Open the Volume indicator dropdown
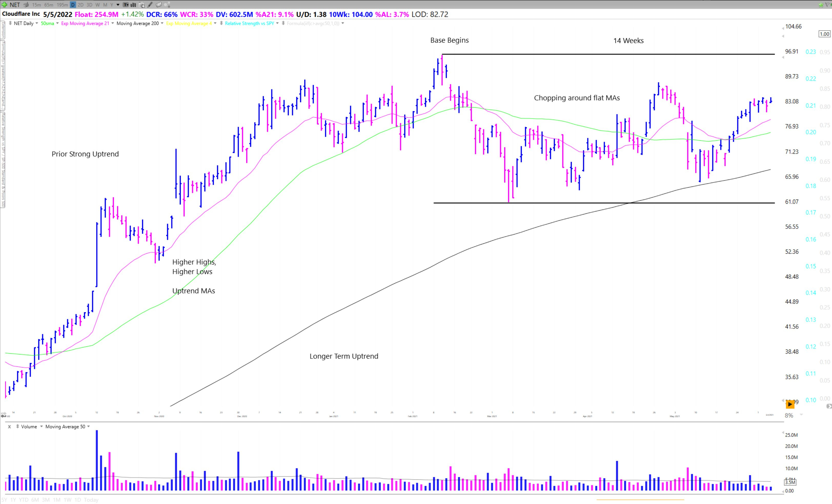The width and height of the screenshot is (832, 504). click(x=41, y=426)
